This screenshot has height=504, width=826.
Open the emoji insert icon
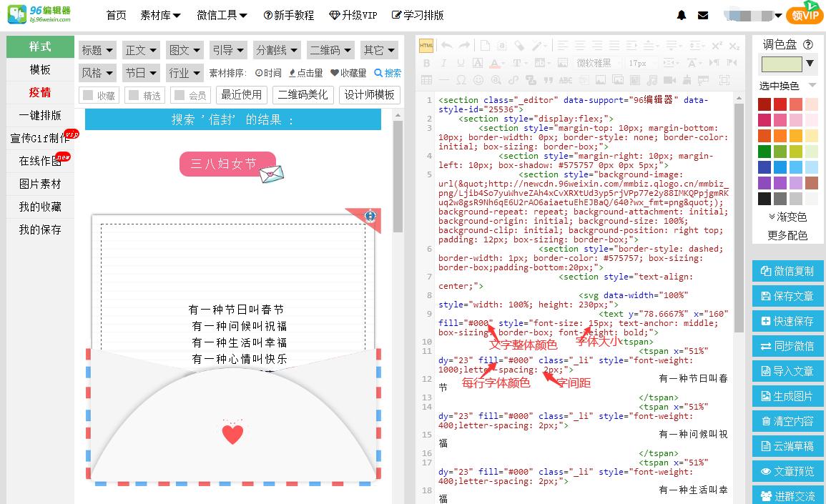tap(479, 80)
